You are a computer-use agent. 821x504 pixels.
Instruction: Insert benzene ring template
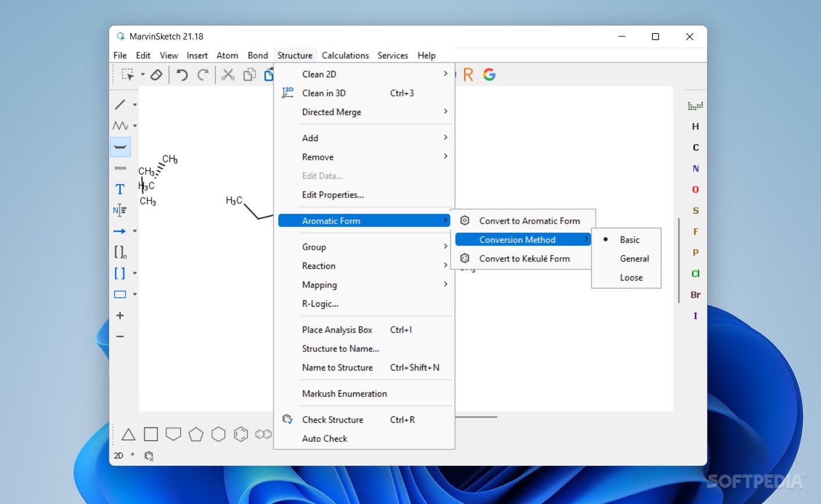pyautogui.click(x=241, y=434)
